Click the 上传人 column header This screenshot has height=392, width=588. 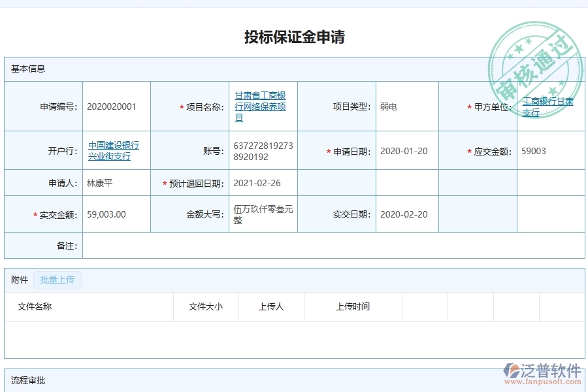[271, 306]
